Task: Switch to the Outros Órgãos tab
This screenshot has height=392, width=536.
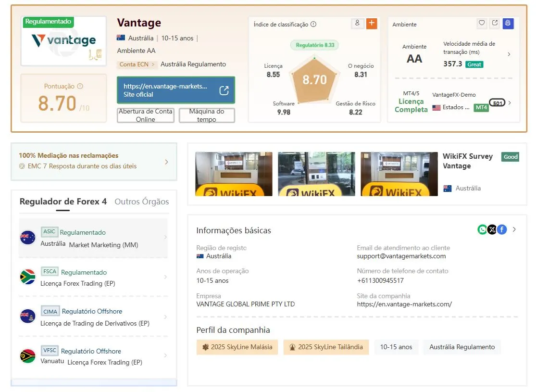Action: coord(141,202)
